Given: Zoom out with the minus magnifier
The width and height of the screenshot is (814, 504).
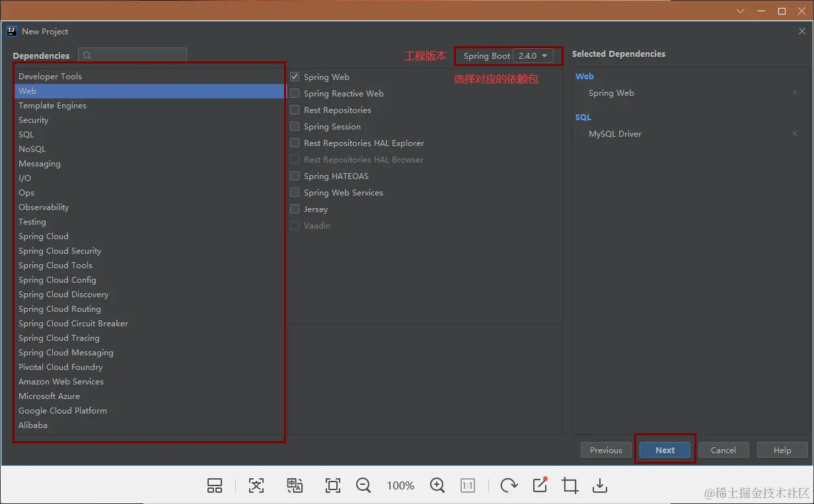Looking at the screenshot, I should coord(363,486).
